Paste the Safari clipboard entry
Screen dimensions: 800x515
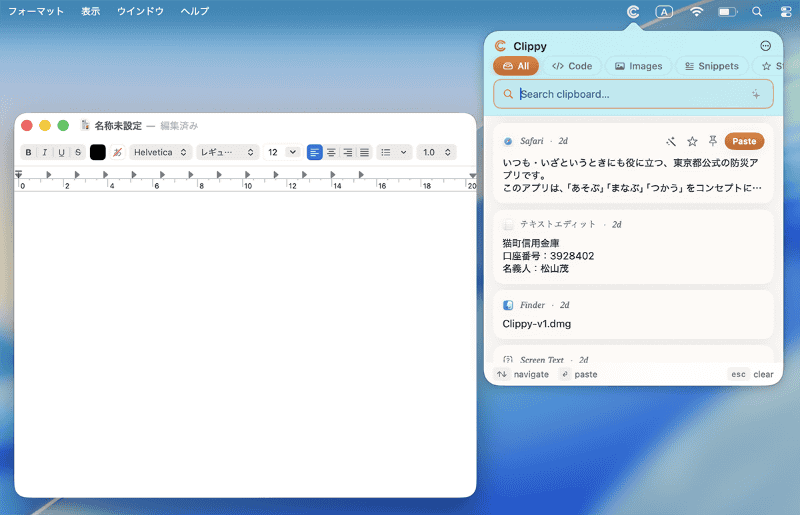click(x=744, y=141)
